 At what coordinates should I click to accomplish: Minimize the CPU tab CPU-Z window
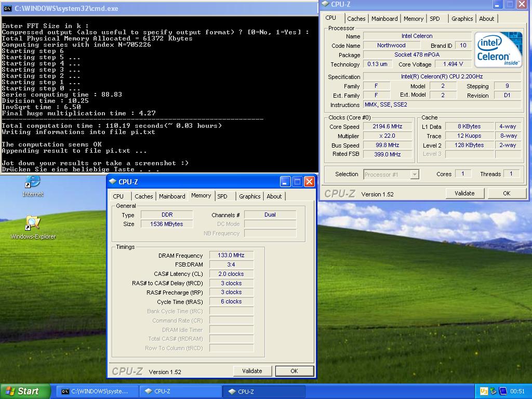[497, 4]
